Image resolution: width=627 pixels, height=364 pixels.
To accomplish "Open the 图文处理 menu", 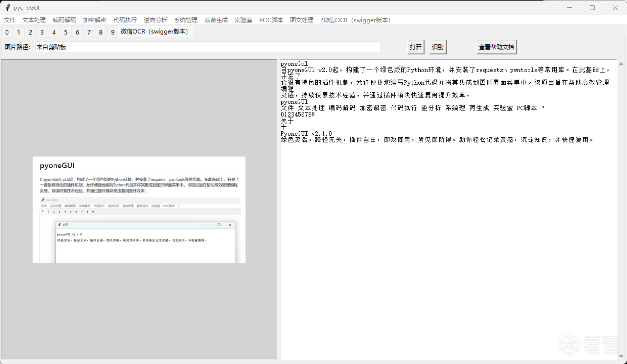I will (x=302, y=20).
